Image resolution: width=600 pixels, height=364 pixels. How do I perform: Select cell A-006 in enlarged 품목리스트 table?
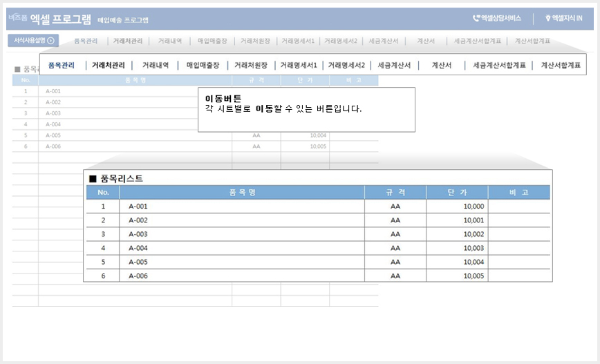point(242,276)
